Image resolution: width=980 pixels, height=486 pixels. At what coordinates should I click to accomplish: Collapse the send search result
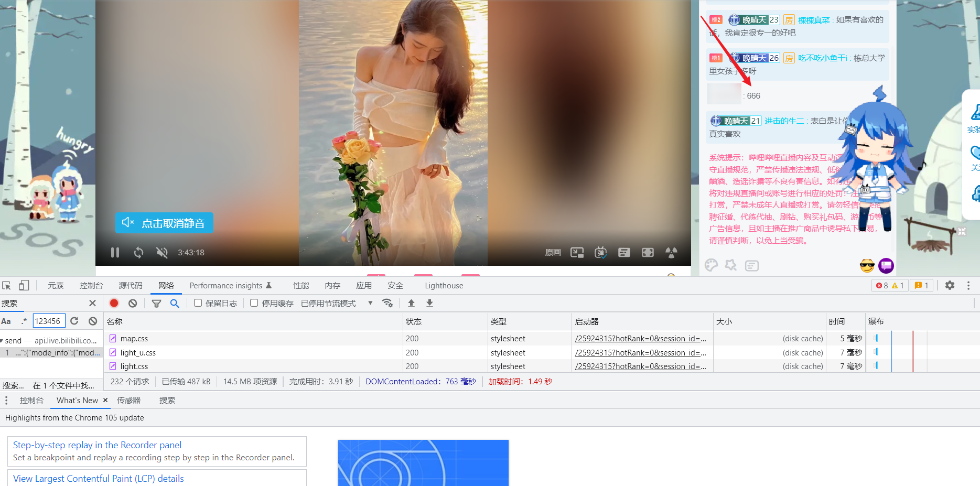tap(2, 341)
